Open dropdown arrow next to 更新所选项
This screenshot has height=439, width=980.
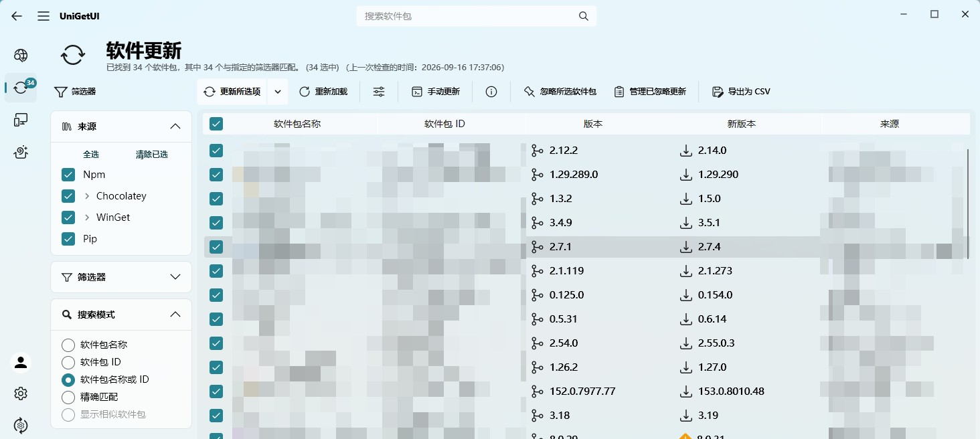(278, 92)
